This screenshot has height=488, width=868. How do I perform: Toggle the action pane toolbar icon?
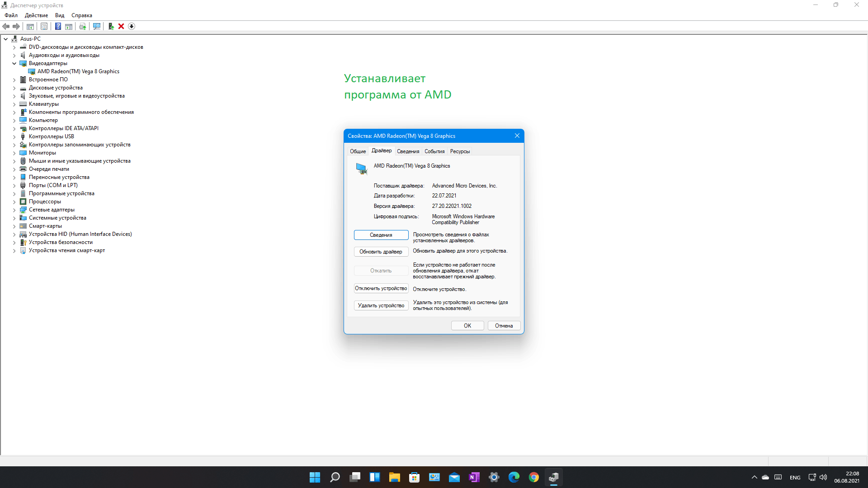click(69, 26)
